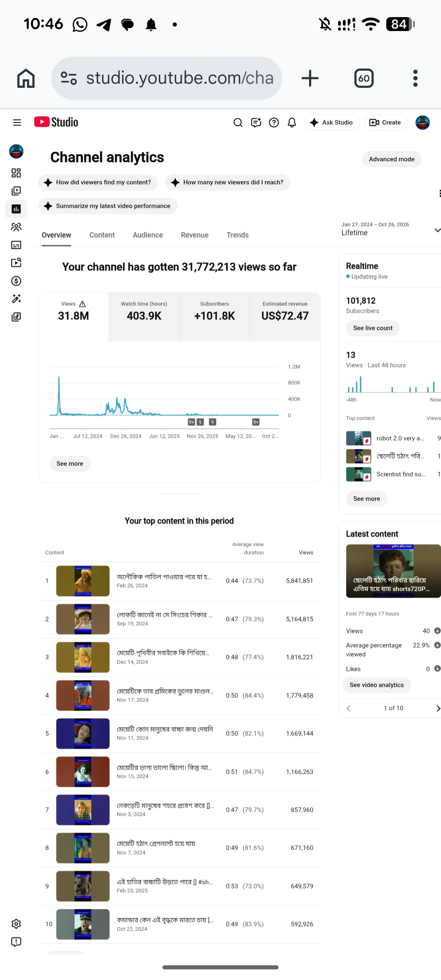Open thumbnail of top video with 5,841,851 views
The width and height of the screenshot is (441, 980).
pyautogui.click(x=83, y=581)
